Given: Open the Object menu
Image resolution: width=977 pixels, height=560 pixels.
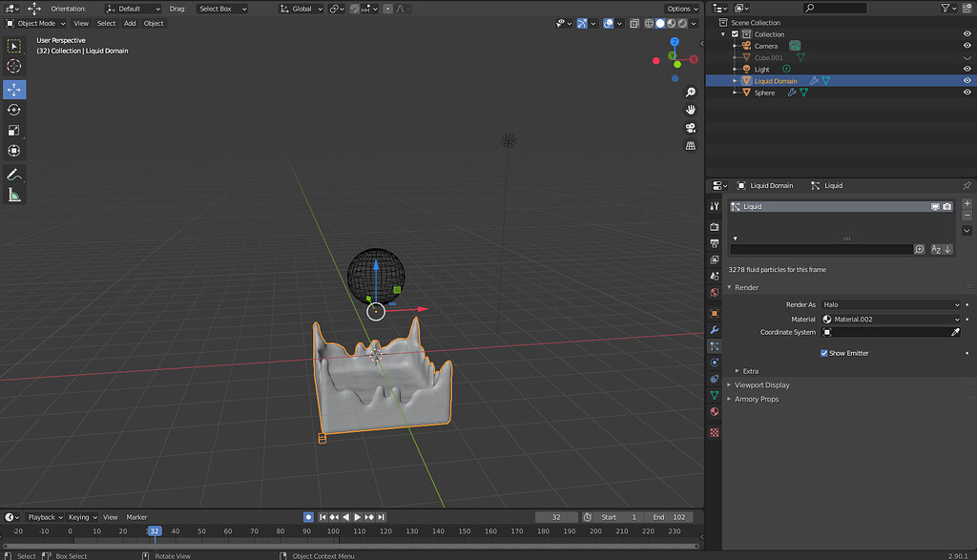Looking at the screenshot, I should 154,24.
